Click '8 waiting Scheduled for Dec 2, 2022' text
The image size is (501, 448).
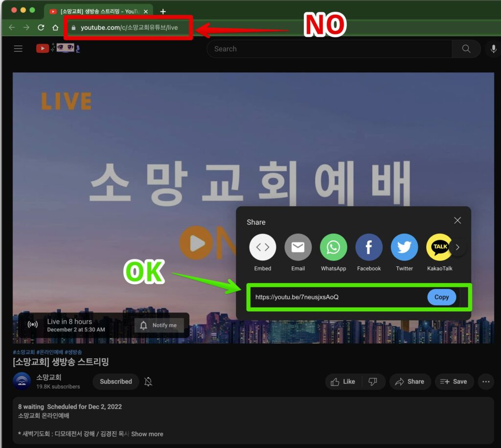tap(70, 407)
